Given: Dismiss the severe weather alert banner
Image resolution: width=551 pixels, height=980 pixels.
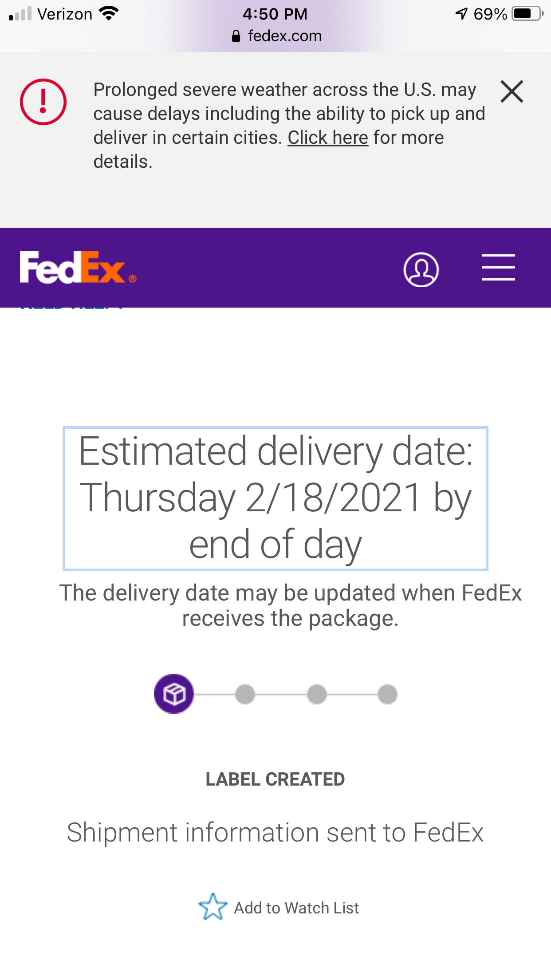Looking at the screenshot, I should (512, 91).
